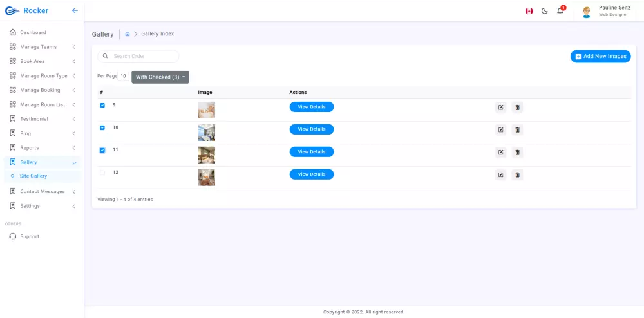Expand Reports submenu chevron

tap(73, 147)
